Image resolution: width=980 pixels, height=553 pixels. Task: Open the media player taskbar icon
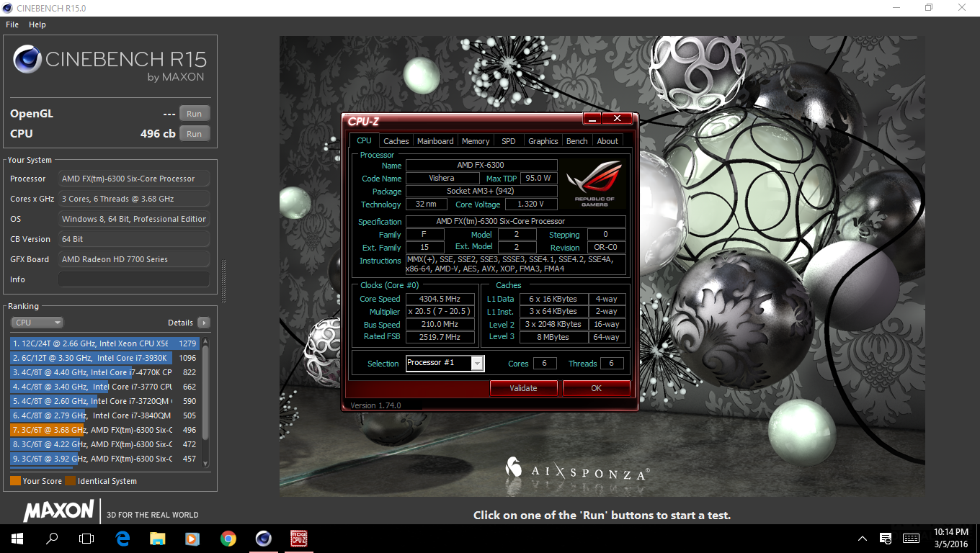click(x=192, y=538)
